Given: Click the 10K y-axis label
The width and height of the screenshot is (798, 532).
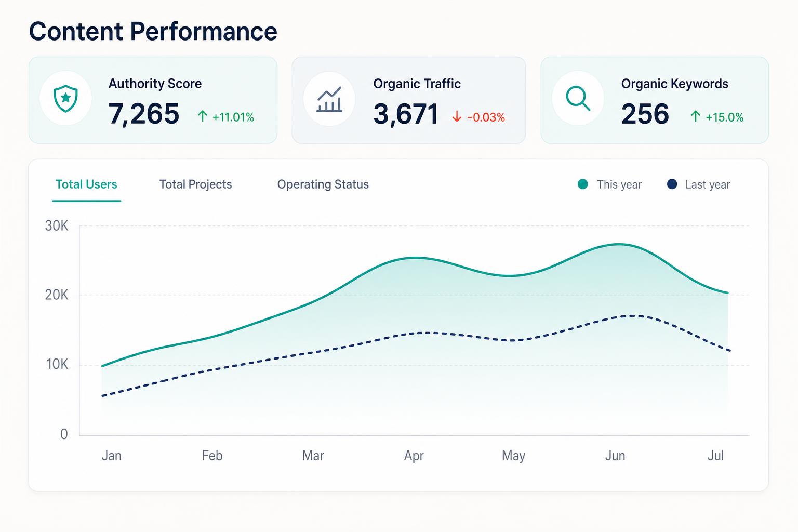Looking at the screenshot, I should click(x=57, y=364).
